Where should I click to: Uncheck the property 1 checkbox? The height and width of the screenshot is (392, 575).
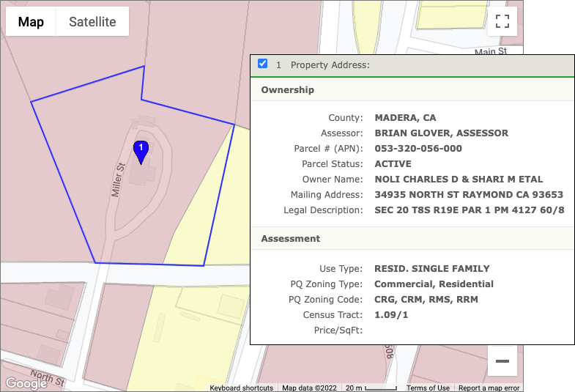pyautogui.click(x=263, y=64)
